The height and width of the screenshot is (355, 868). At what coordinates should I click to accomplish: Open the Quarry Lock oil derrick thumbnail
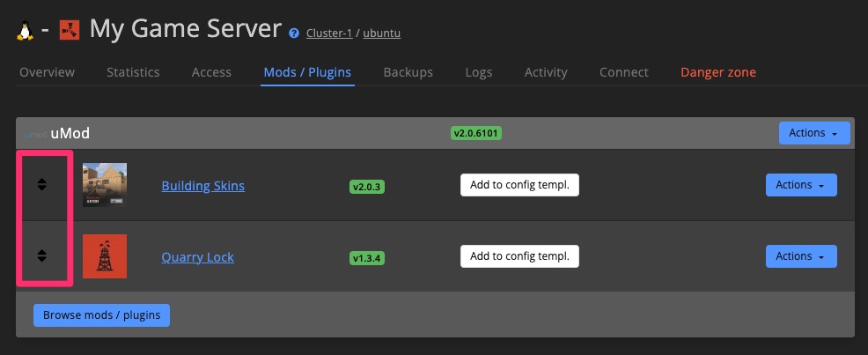tap(105, 256)
